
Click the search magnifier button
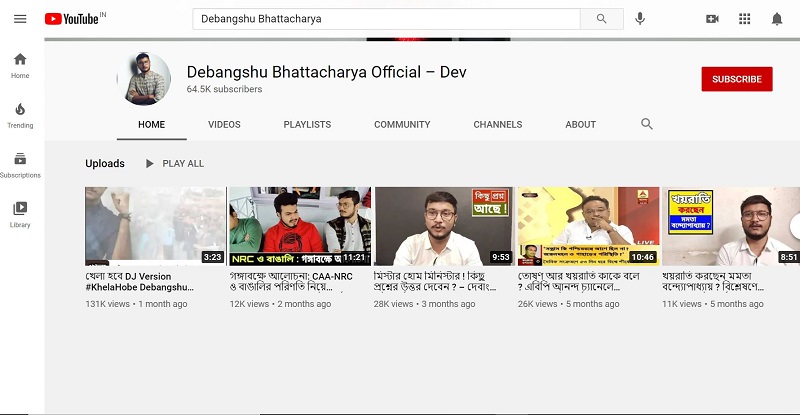click(x=602, y=19)
